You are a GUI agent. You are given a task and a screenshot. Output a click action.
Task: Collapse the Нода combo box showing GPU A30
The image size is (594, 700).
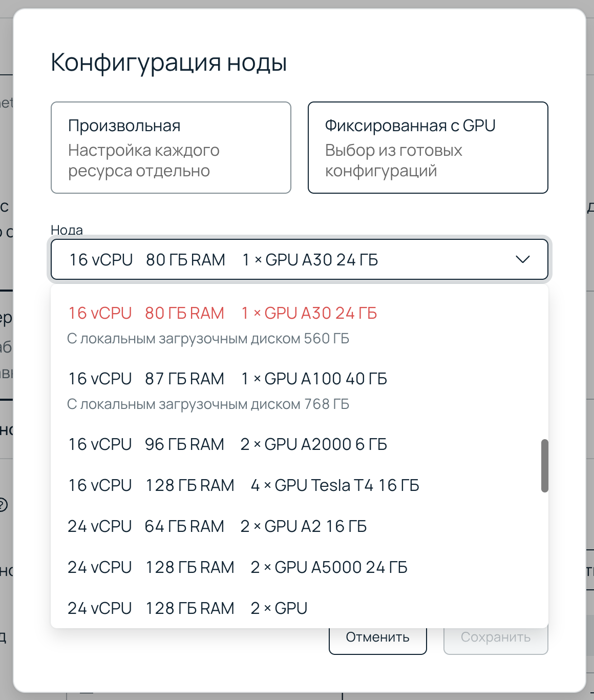point(299,259)
